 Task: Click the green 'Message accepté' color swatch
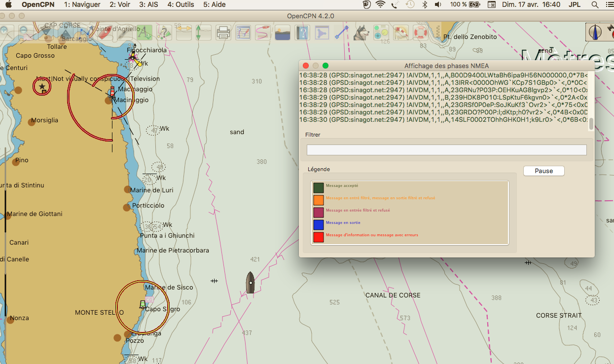point(319,188)
